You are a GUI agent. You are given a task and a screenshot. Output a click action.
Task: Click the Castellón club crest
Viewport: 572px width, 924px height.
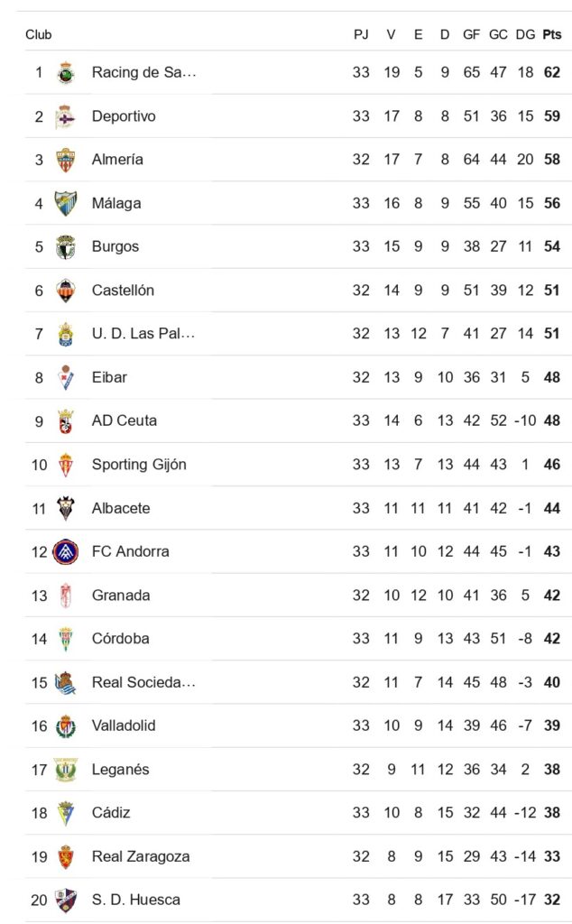(66, 291)
